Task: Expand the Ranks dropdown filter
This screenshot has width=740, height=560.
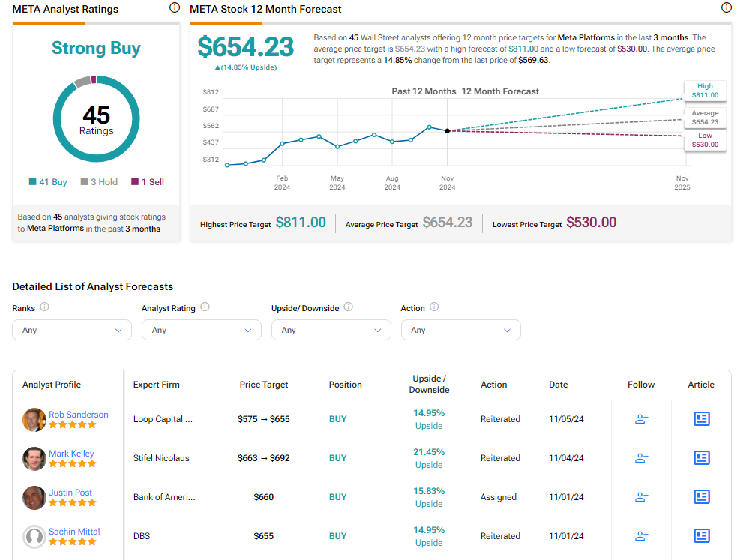Action: click(72, 330)
